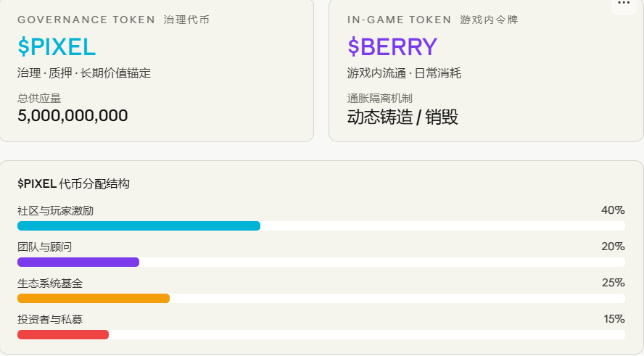Click the purple 团队与顾问 progress bar
Viewport: 644px width, 356px height.
[78, 262]
